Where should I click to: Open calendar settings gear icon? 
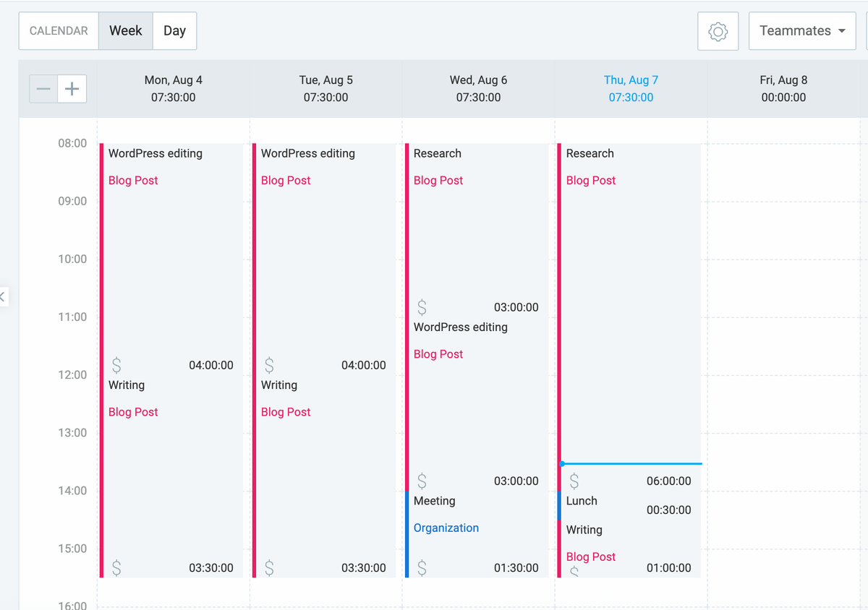point(718,31)
